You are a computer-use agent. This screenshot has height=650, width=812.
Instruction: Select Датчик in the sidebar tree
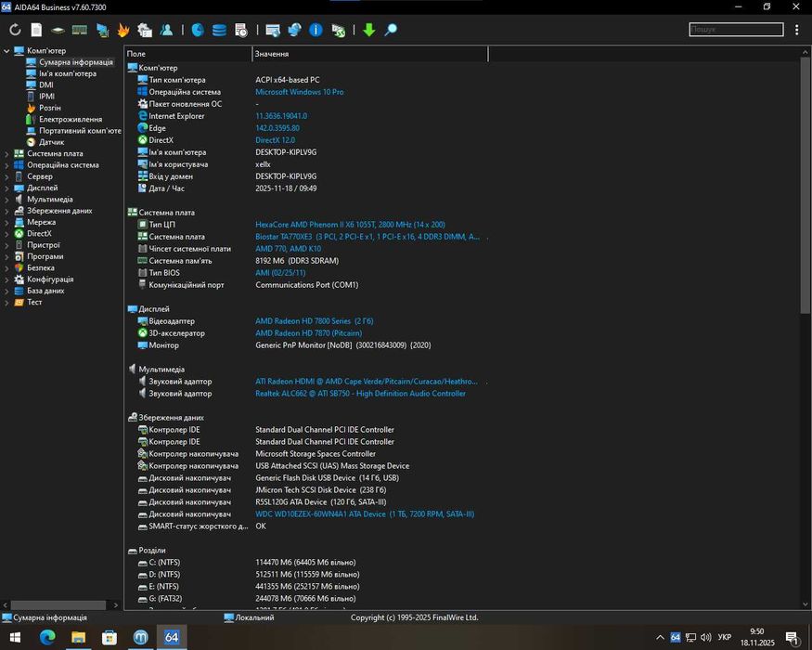pyautogui.click(x=51, y=142)
